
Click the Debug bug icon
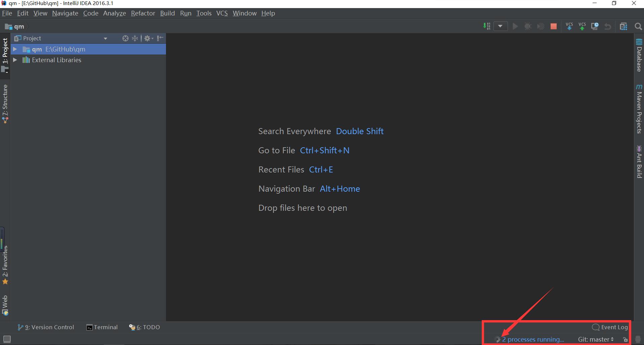(x=528, y=26)
